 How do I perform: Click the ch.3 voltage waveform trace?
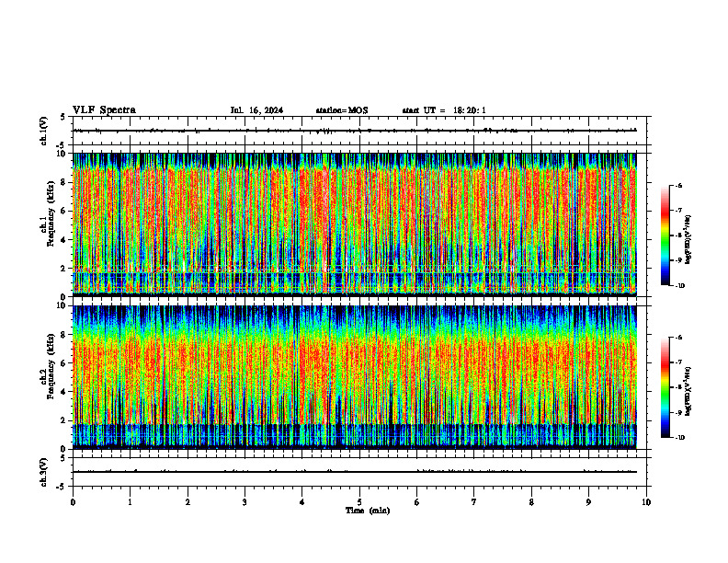point(355,472)
